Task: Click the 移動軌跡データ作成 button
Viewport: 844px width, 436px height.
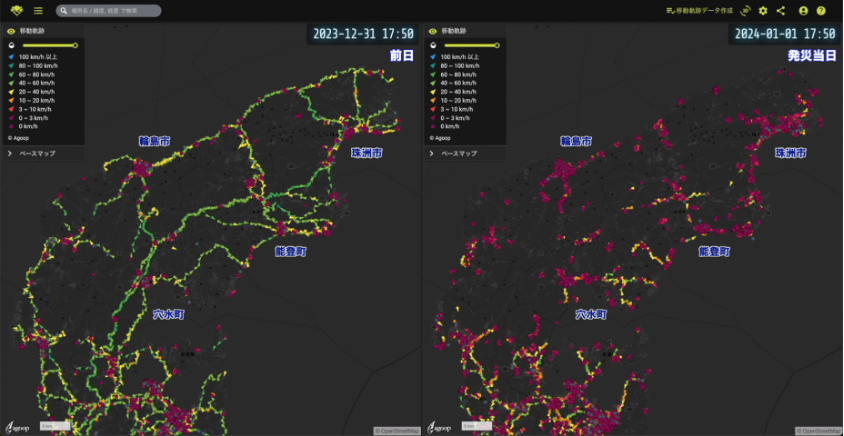Action: coord(699,11)
